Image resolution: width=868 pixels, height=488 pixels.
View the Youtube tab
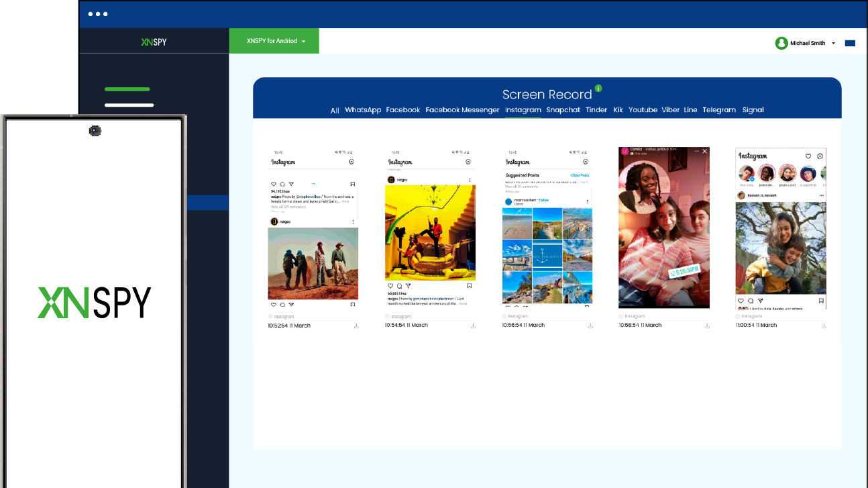643,110
